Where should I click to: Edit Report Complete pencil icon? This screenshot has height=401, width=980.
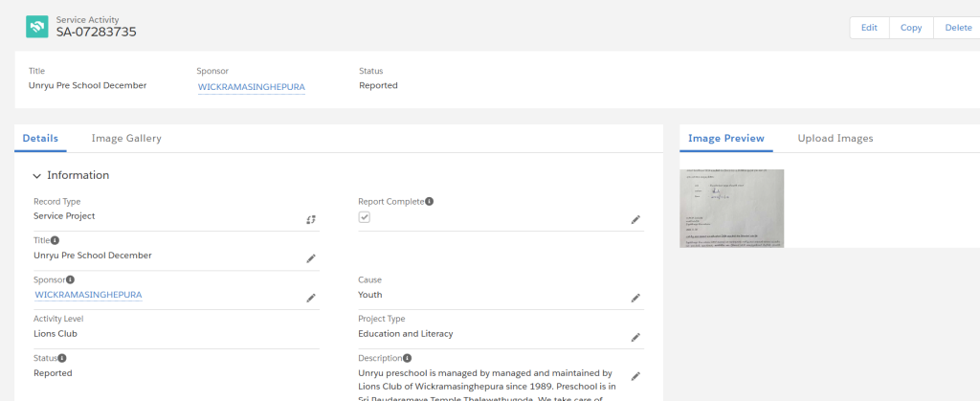pos(635,219)
